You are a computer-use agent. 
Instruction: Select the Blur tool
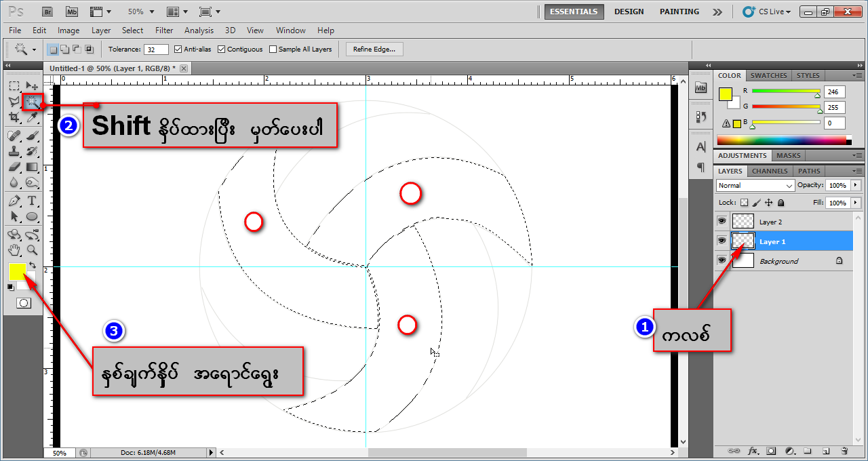click(x=14, y=182)
